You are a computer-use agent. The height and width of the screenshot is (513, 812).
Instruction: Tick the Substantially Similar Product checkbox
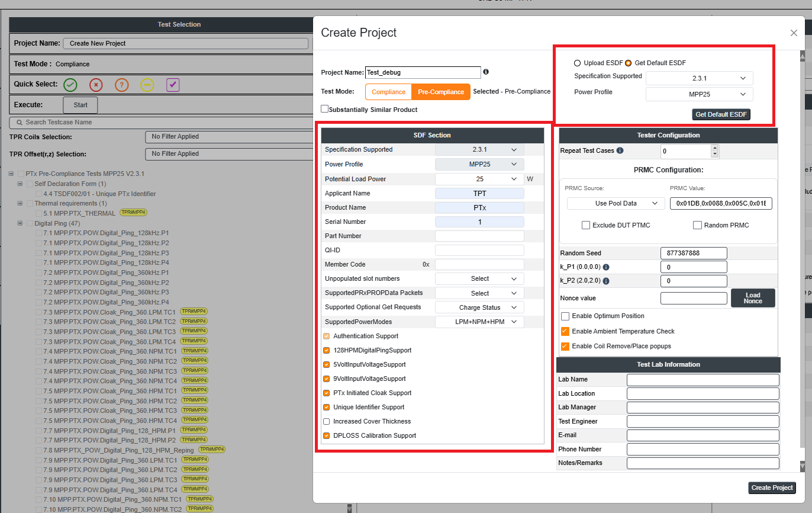tap(324, 109)
